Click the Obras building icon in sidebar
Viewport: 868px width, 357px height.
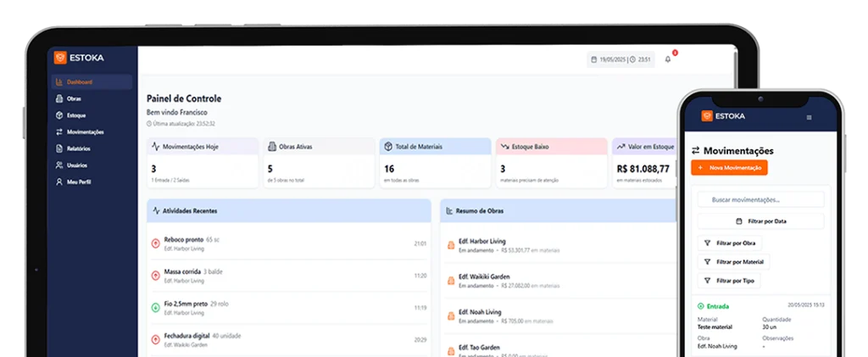click(58, 98)
